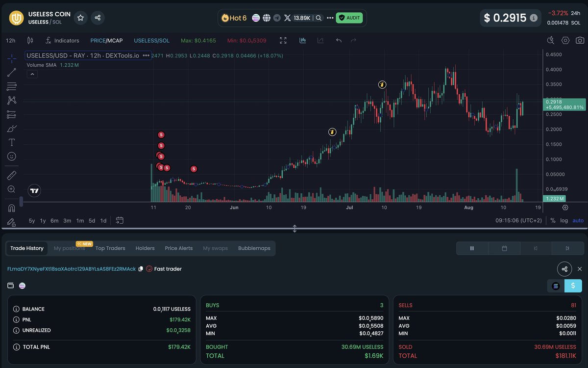Pause the live trade feed
This screenshot has height=368, width=588.
tap(472, 248)
